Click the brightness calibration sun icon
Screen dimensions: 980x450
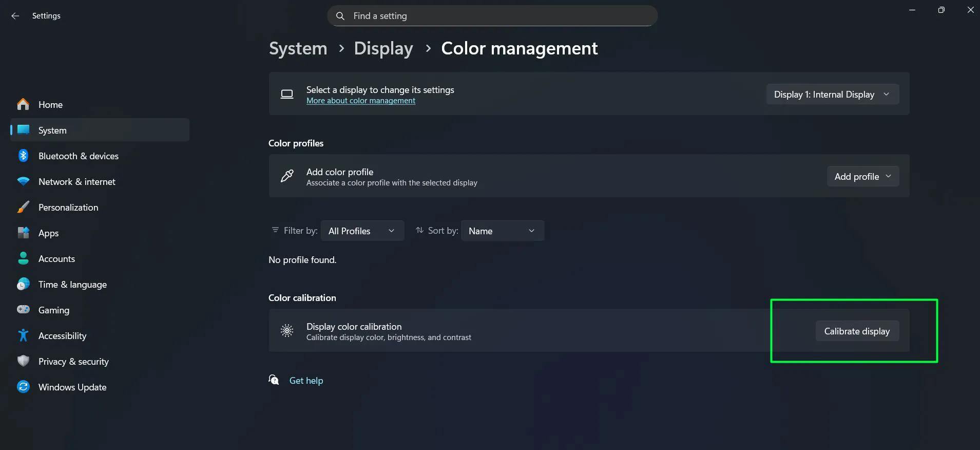287,330
